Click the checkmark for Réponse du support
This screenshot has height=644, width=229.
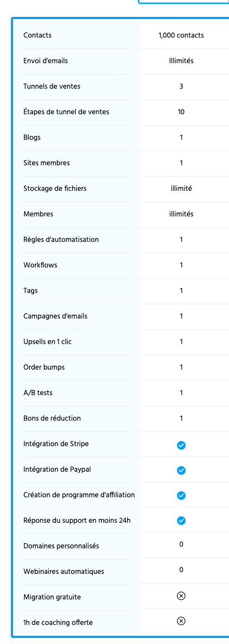(181, 521)
